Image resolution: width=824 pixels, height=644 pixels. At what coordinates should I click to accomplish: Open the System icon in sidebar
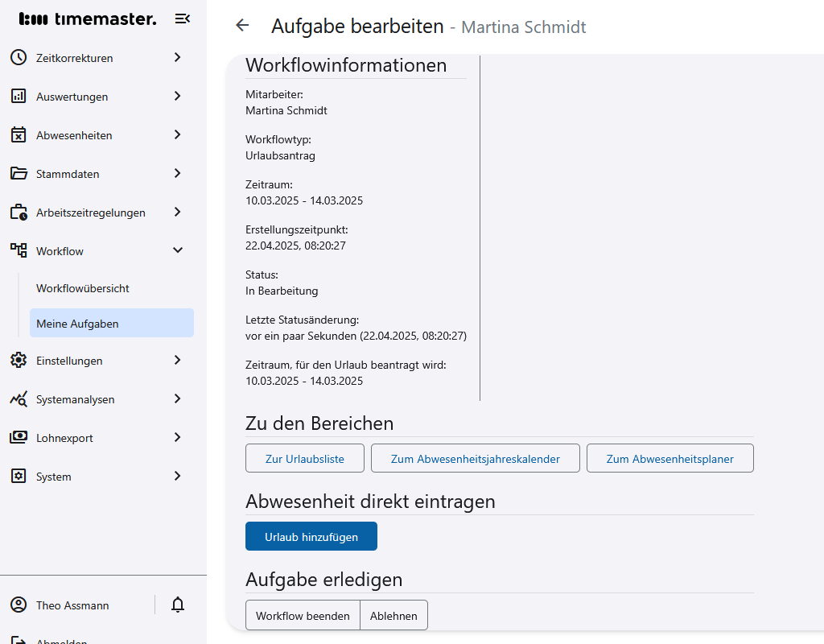(x=18, y=476)
